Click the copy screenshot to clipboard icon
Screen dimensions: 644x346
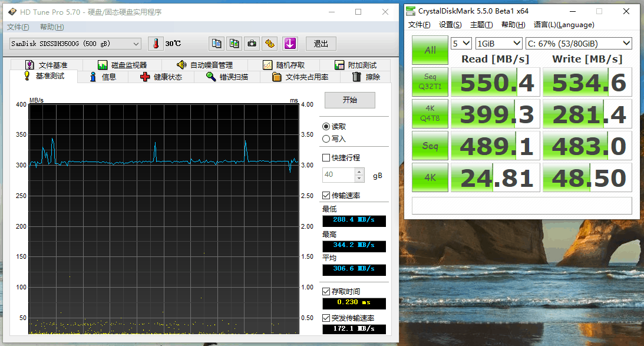(x=235, y=44)
